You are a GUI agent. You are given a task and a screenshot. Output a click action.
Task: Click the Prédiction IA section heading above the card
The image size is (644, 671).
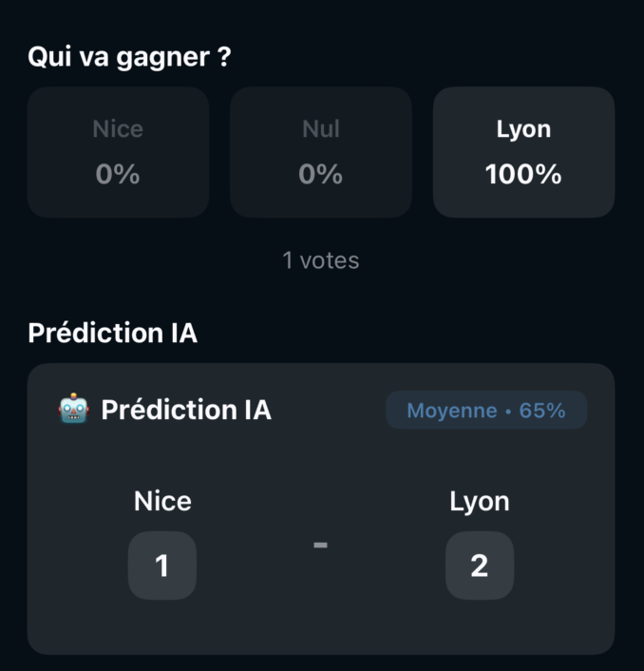click(112, 334)
